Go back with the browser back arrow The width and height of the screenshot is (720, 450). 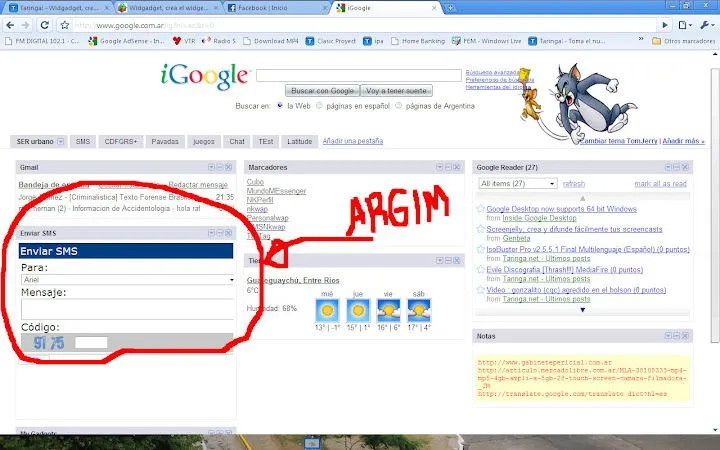10,25
